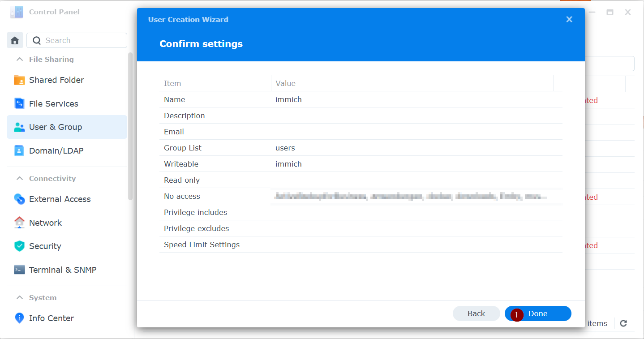
Task: Open Info Center page
Action: (x=67, y=318)
